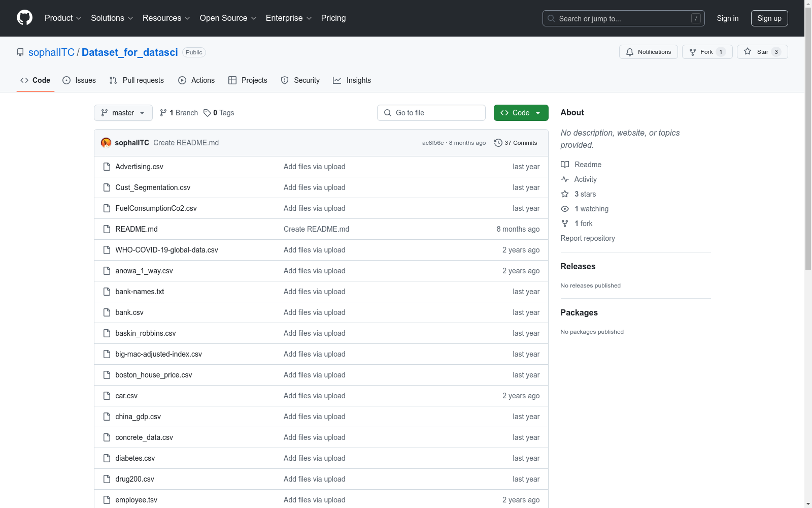Open the Dataset_for_datasci repository link
The height and width of the screenshot is (508, 812).
coord(130,52)
